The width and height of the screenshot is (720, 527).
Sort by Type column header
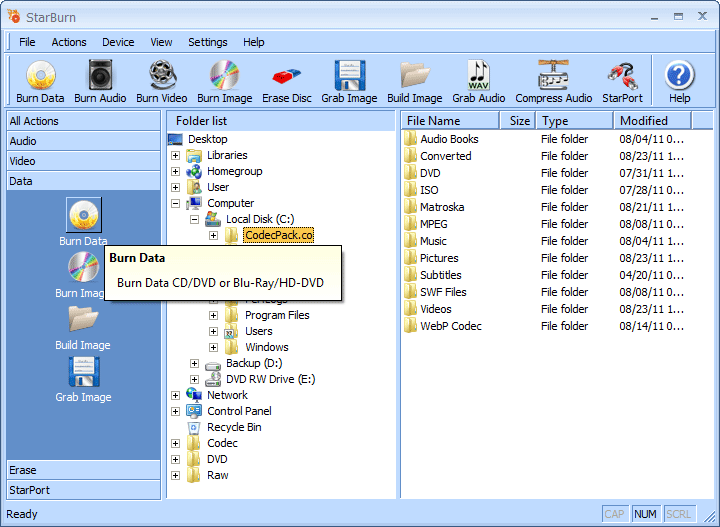pyautogui.click(x=575, y=121)
